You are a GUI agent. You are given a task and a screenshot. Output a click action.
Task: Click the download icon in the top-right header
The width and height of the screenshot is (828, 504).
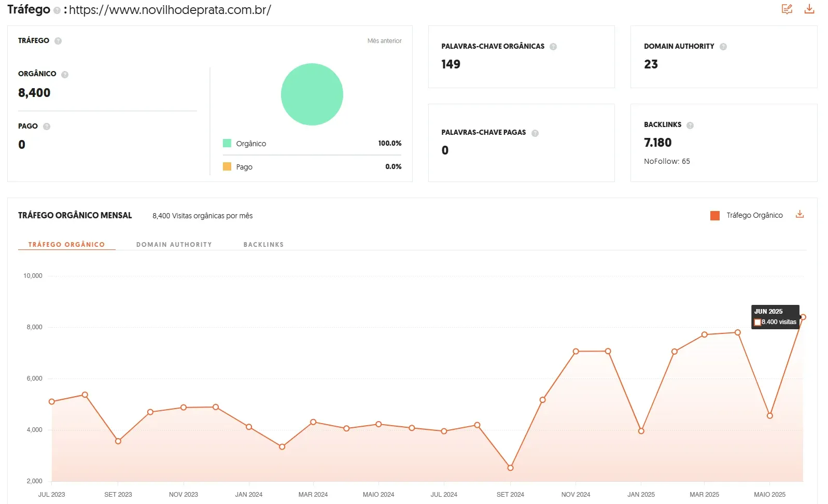pos(809,9)
